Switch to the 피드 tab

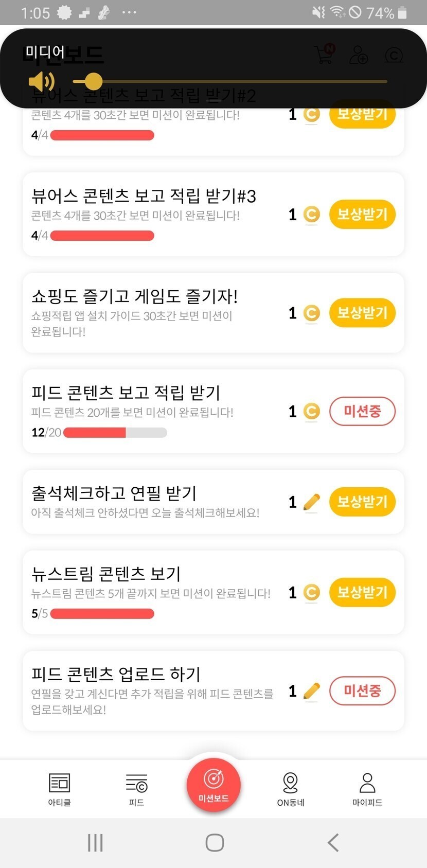pyautogui.click(x=136, y=788)
